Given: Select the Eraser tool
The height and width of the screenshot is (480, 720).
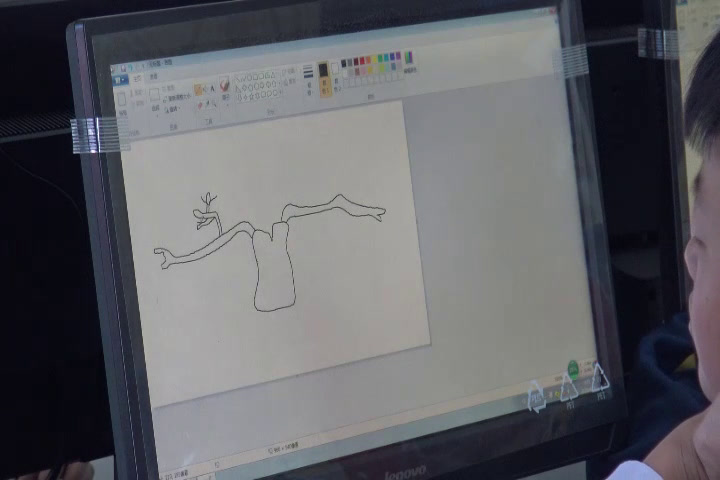Looking at the screenshot, I should (198, 102).
